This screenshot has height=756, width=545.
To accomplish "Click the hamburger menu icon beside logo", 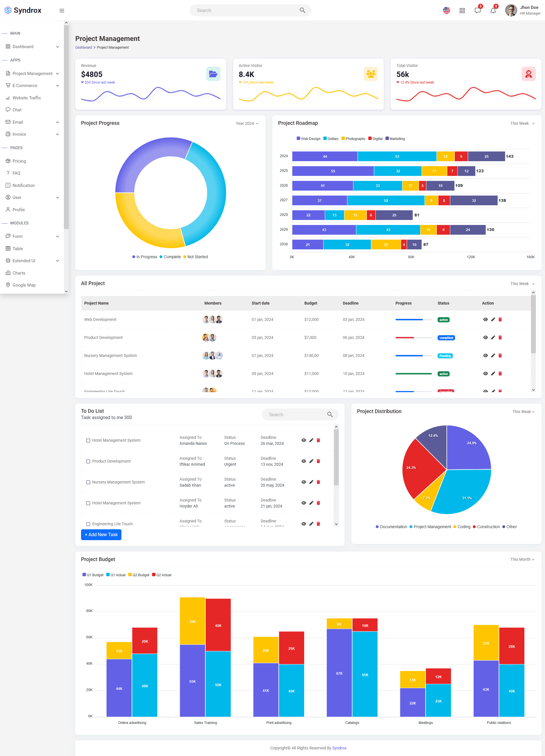I will pos(62,11).
